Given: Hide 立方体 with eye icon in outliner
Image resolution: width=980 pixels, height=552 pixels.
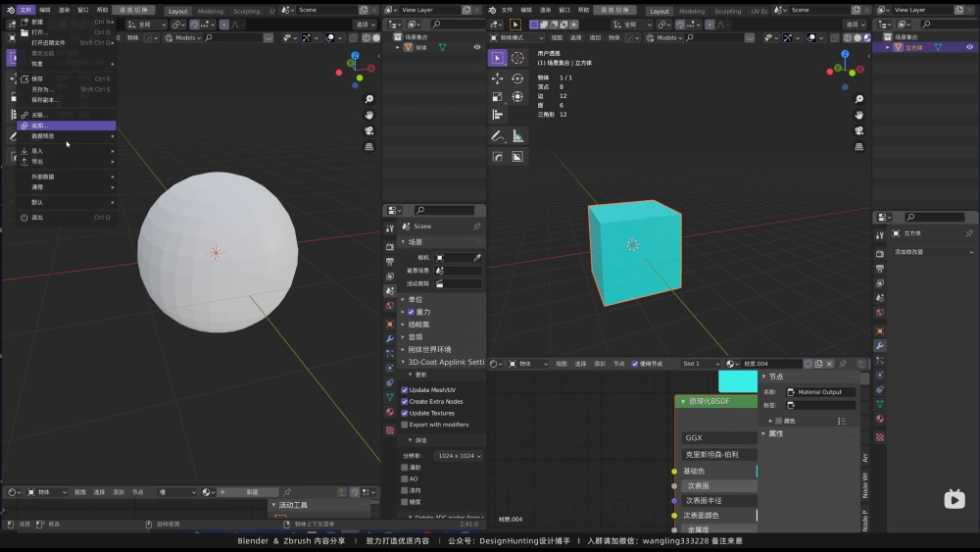Looking at the screenshot, I should tap(970, 47).
